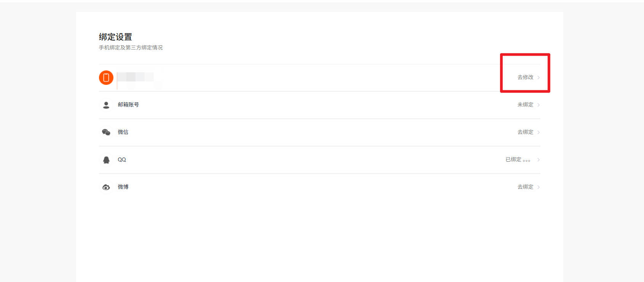644x282 pixels.
Task: Click 去绑定 in the 微博 row
Action: [525, 187]
